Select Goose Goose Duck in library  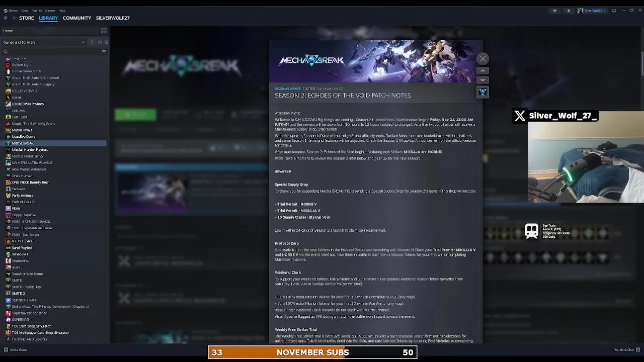tap(26, 71)
